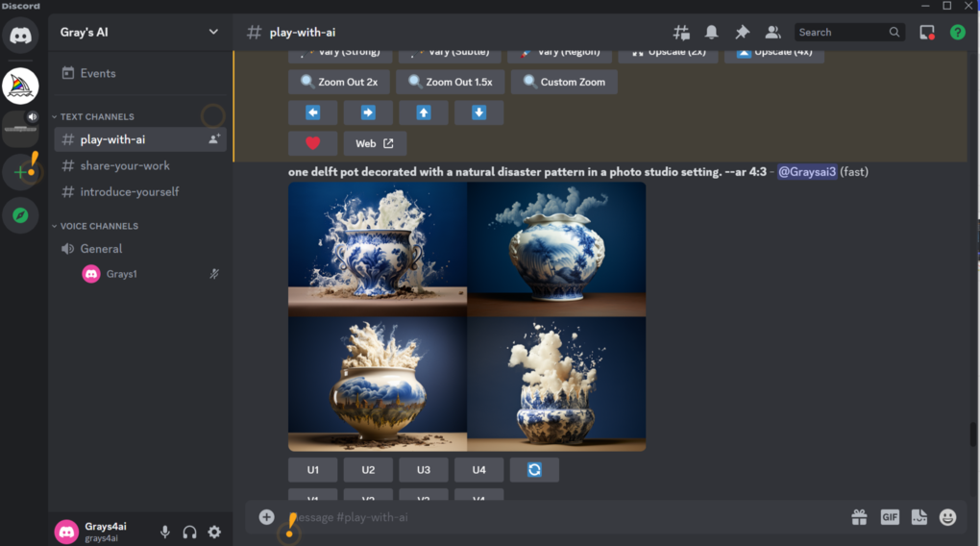The image size is (980, 546).
Task: Click the Explore Discoverable Servers compass icon
Action: 20,214
